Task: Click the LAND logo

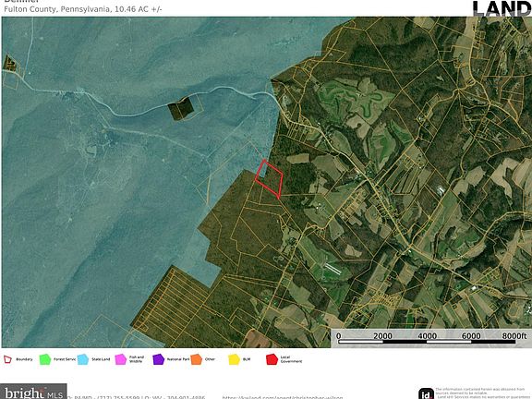Action: [x=502, y=9]
